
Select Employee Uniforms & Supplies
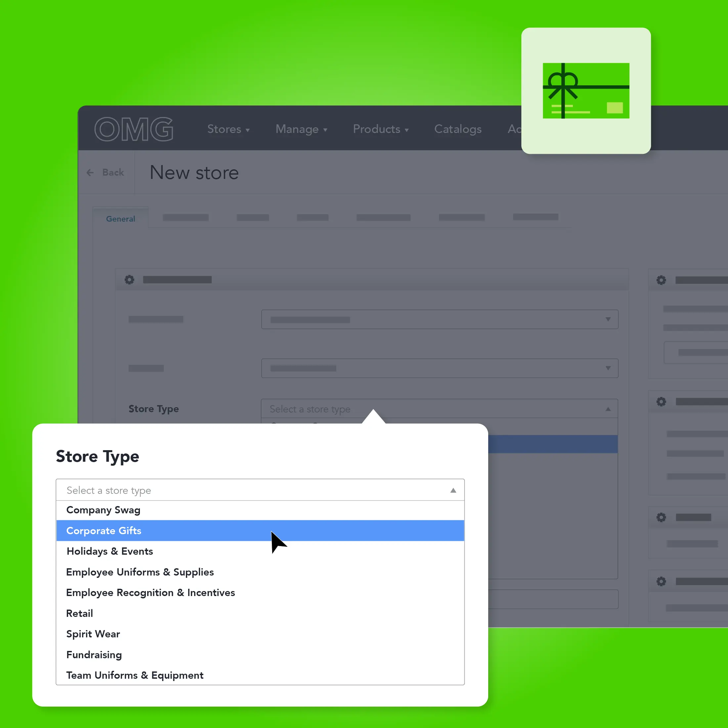[x=140, y=572]
